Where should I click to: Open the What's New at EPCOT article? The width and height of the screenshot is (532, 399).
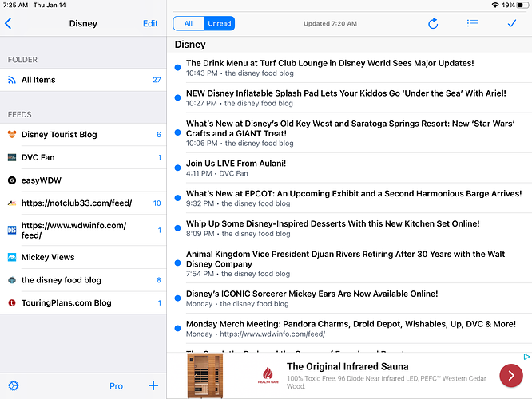349,199
